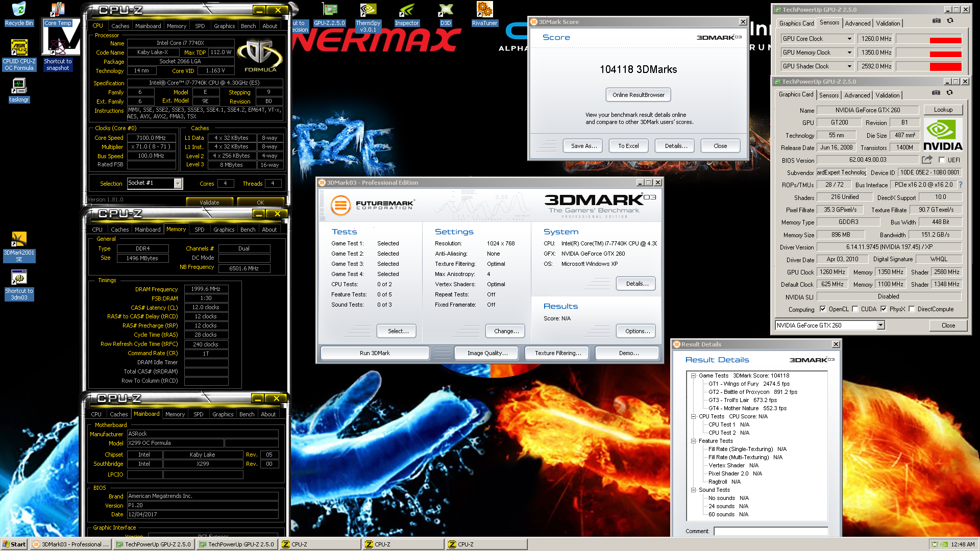Launch the taskmgr desktop shortcut

[x=19, y=90]
